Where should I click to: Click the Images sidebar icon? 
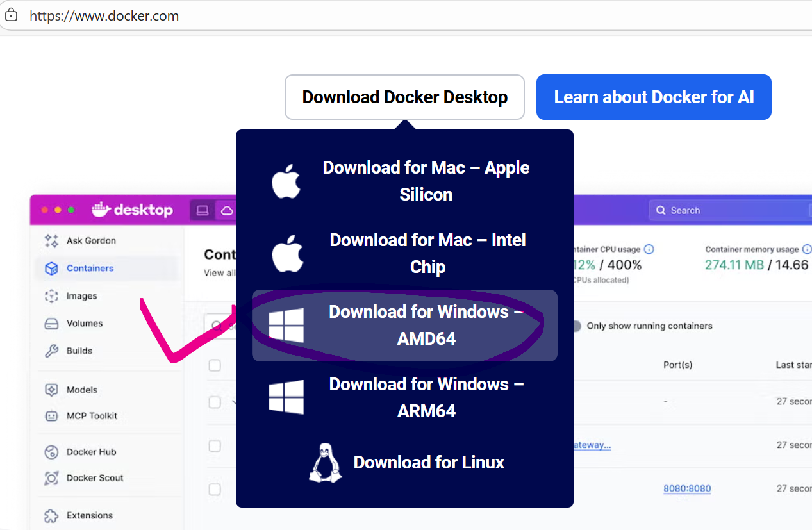tap(51, 295)
